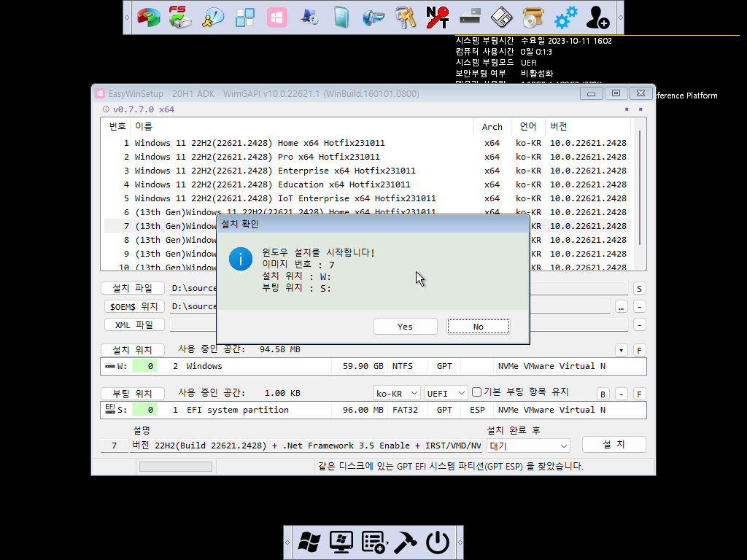
Task: Click Yes in the 설치 확인 dialog
Action: tap(406, 327)
